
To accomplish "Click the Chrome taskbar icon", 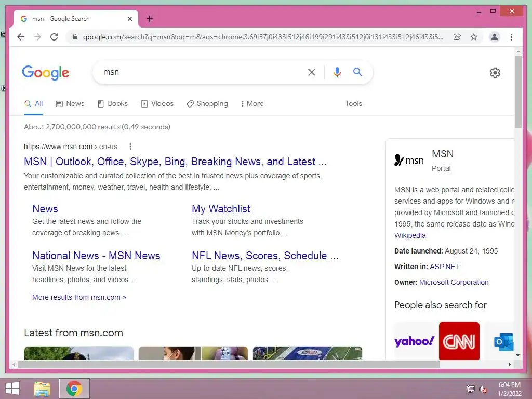I will click(74, 389).
